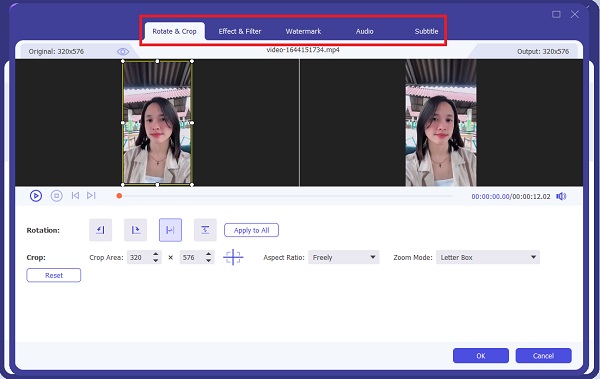Click the orange playhead on seek bar

[119, 196]
